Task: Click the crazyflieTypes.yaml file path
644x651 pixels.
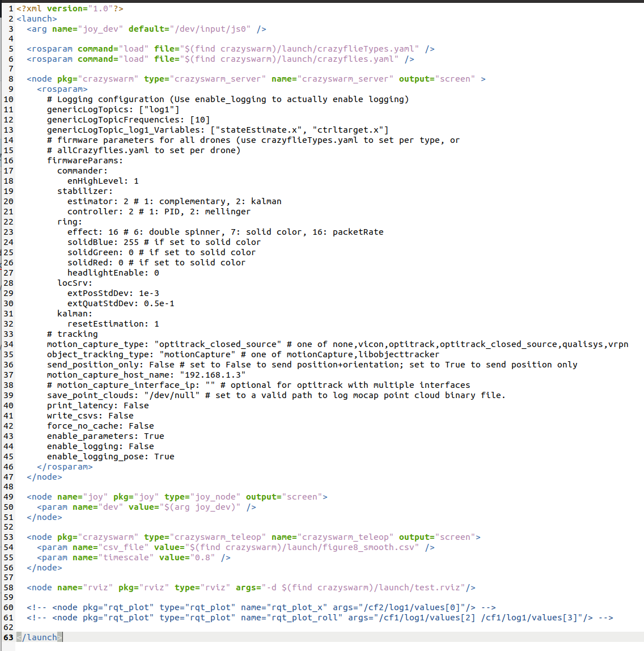Action: (x=299, y=49)
